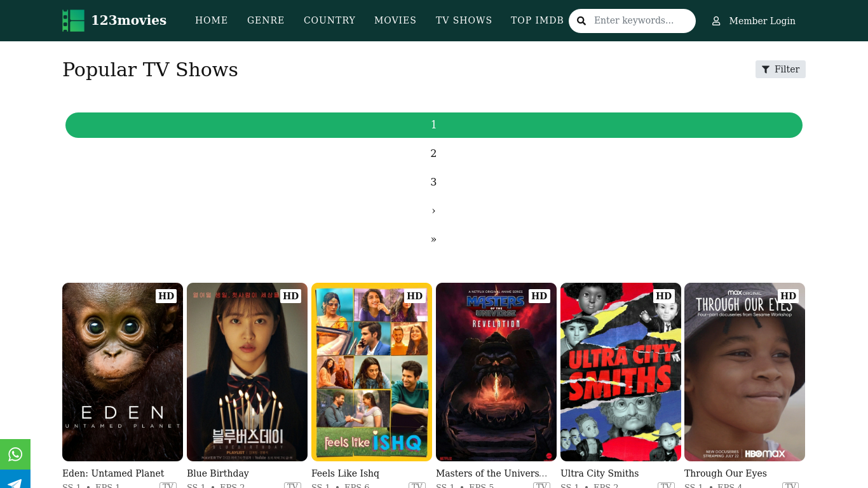Select the TV SHOWS menu item
This screenshot has height=488, width=868.
[x=464, y=20]
